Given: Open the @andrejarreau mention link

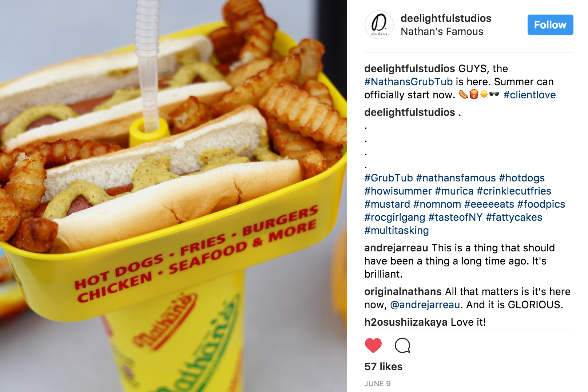Looking at the screenshot, I should (425, 305).
